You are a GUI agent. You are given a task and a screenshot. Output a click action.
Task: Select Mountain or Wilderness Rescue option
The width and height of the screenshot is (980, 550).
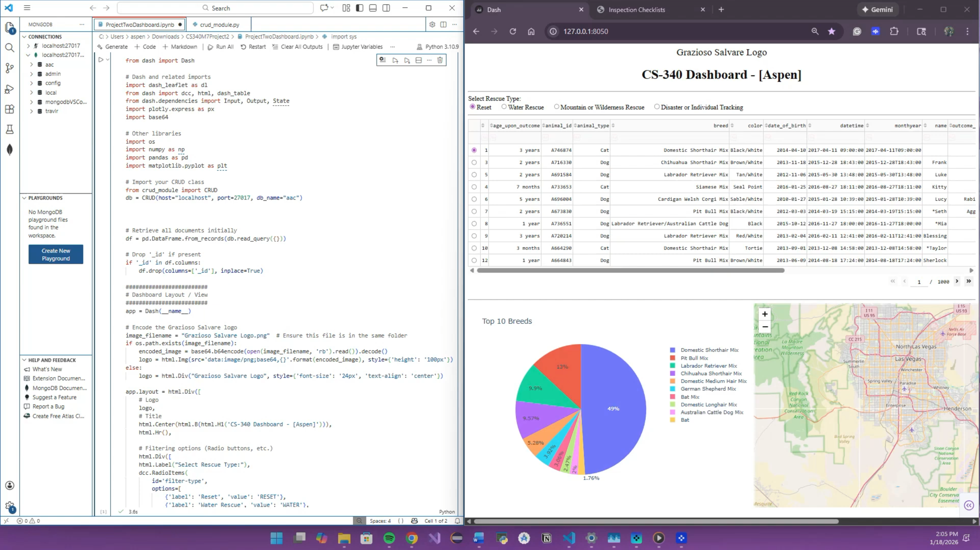557,107
